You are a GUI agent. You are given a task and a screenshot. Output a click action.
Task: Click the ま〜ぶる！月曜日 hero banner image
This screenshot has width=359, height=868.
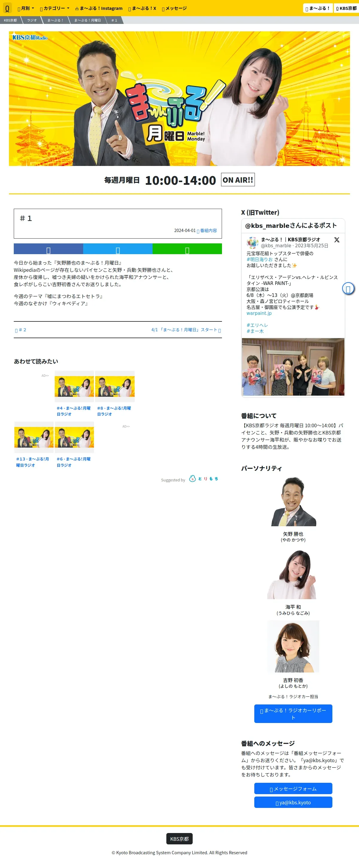(x=179, y=98)
